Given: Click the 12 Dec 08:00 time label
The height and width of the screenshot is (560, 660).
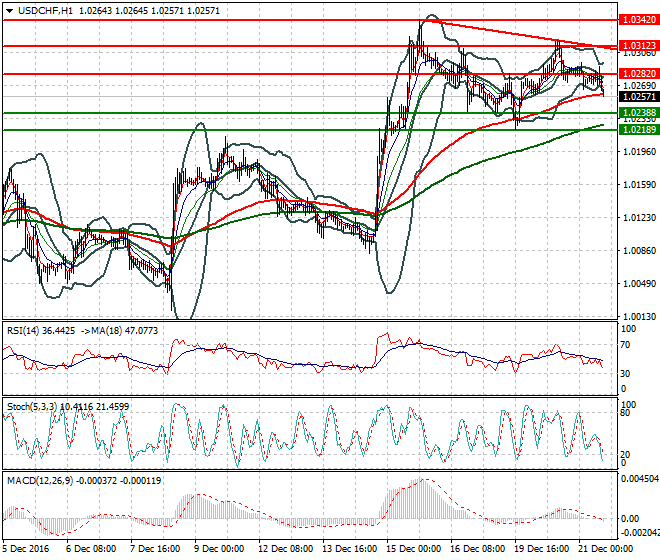Looking at the screenshot, I should (x=286, y=549).
